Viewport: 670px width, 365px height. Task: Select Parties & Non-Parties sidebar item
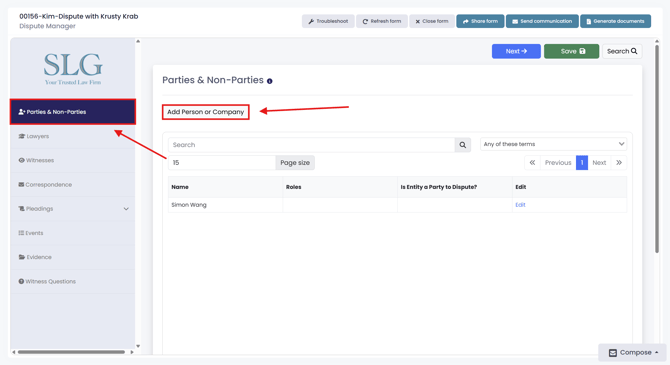[73, 112]
